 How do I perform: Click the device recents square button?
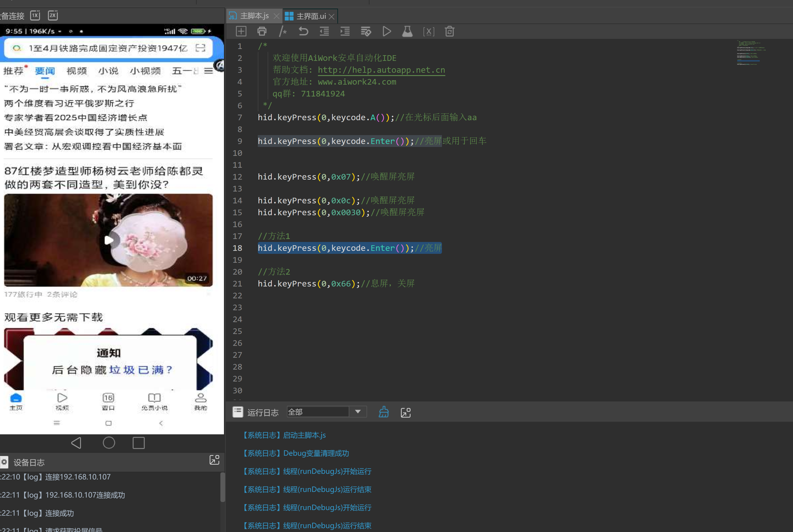pos(138,443)
